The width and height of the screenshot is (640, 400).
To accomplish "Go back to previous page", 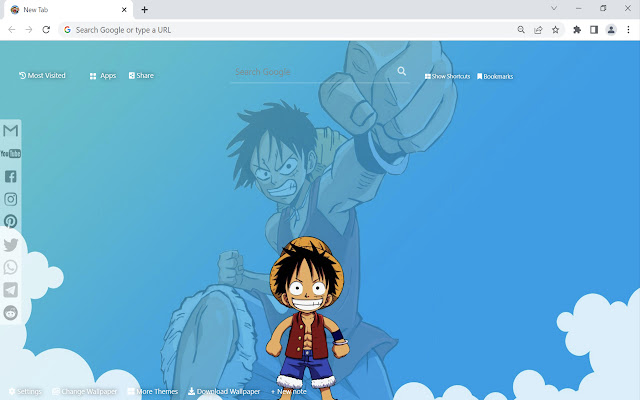I will [11, 30].
